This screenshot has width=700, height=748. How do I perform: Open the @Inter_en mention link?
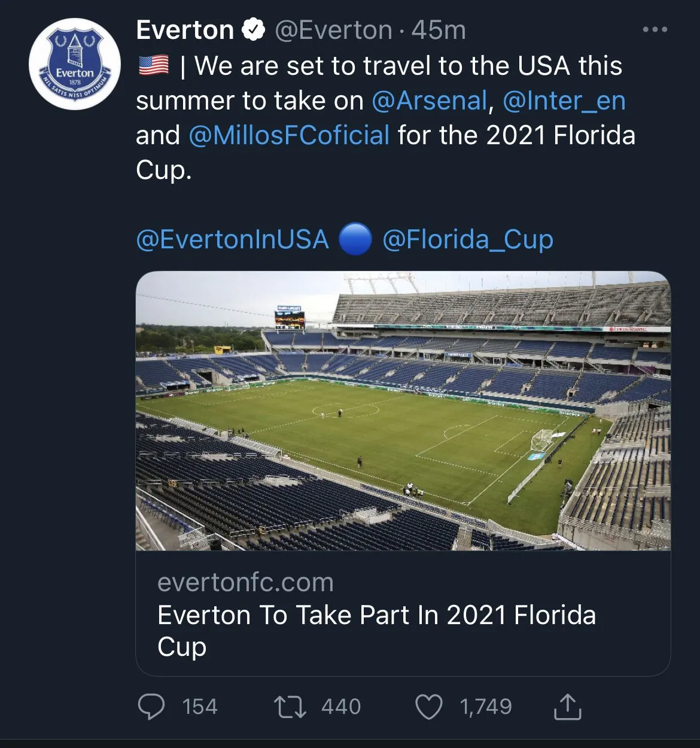[564, 101]
